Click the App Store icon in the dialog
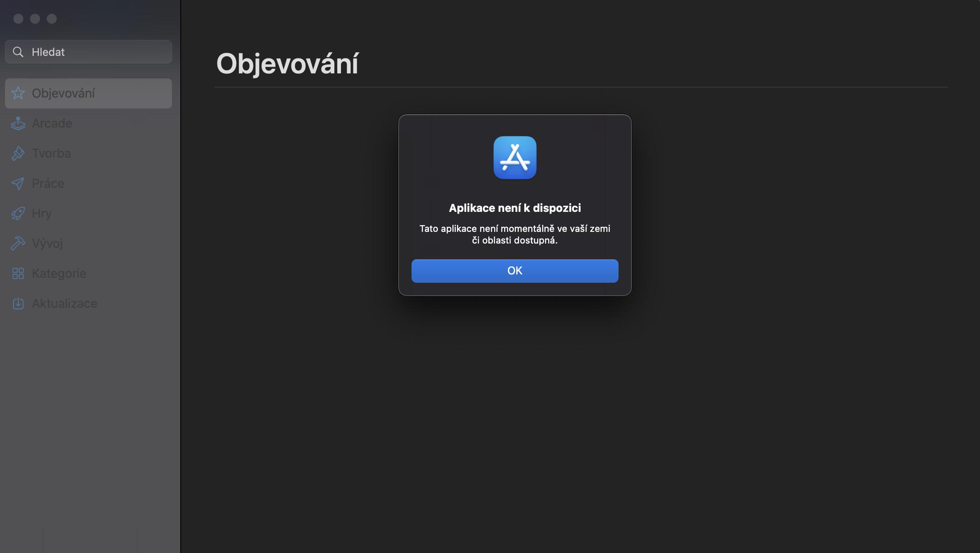This screenshot has height=553, width=980. 515,158
